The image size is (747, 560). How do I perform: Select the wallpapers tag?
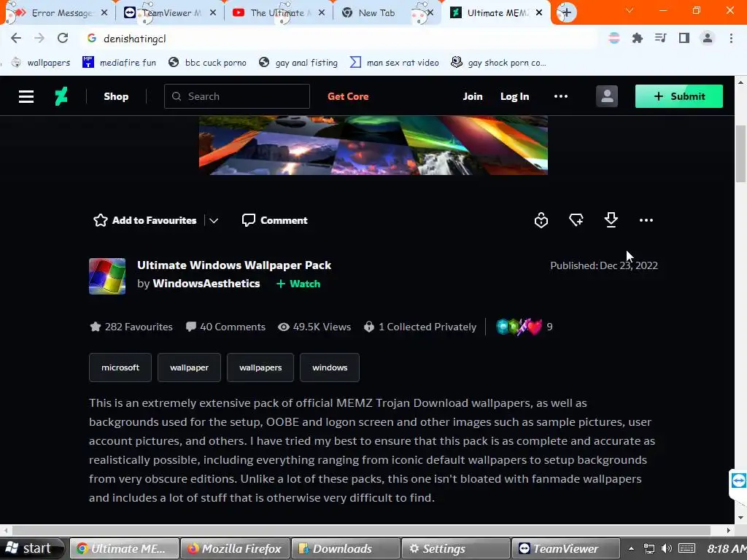click(260, 367)
